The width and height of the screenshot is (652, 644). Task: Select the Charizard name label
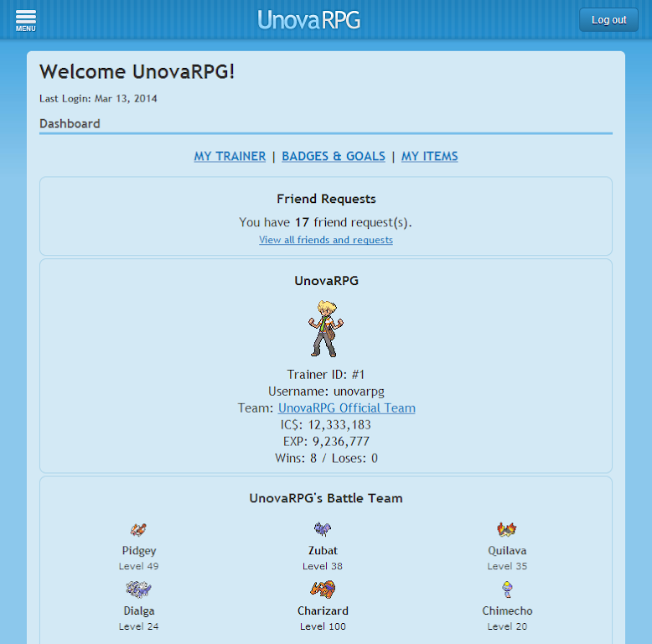pos(323,610)
